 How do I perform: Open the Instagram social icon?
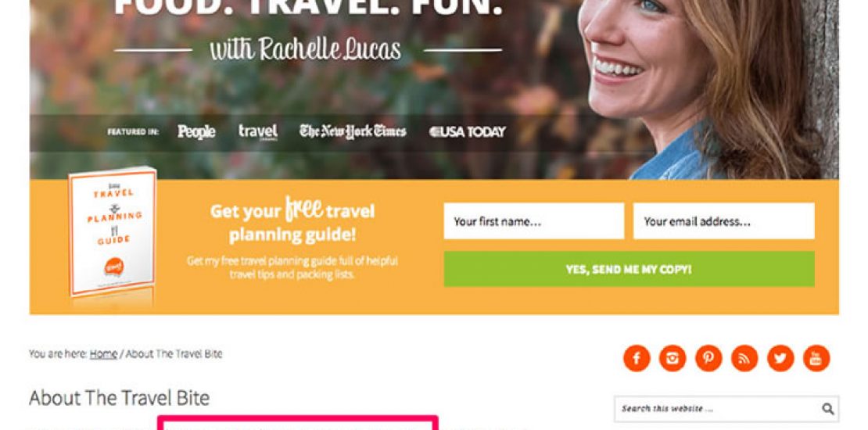pyautogui.click(x=673, y=358)
